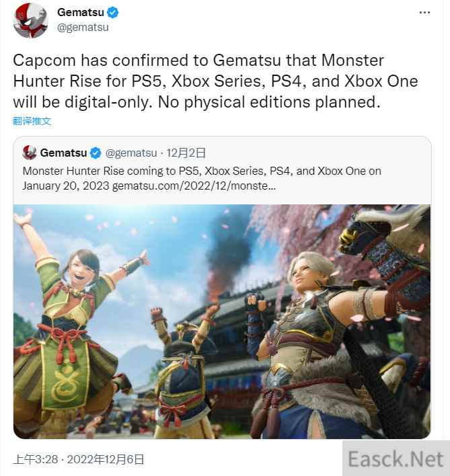Click the Gematsu display name in header

tap(81, 13)
